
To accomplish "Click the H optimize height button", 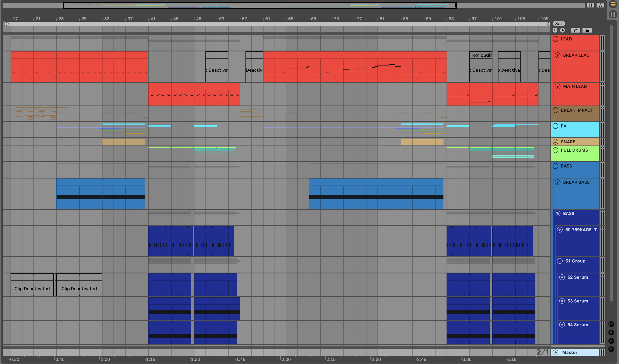I will 590,5.
